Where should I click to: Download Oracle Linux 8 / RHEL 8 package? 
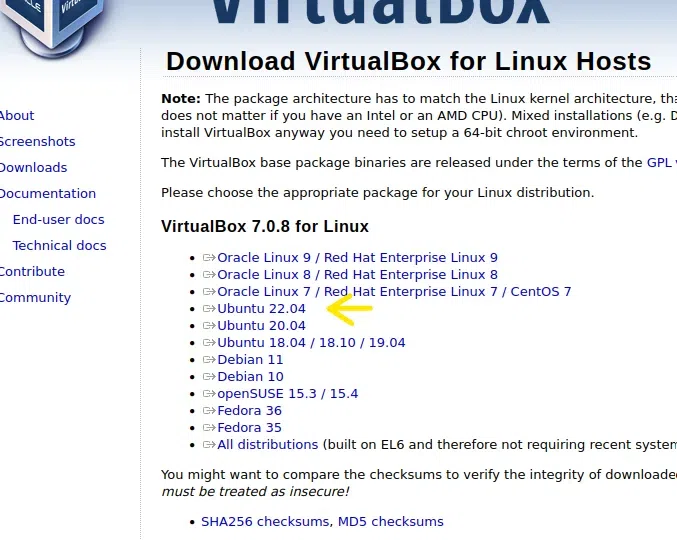(x=357, y=275)
